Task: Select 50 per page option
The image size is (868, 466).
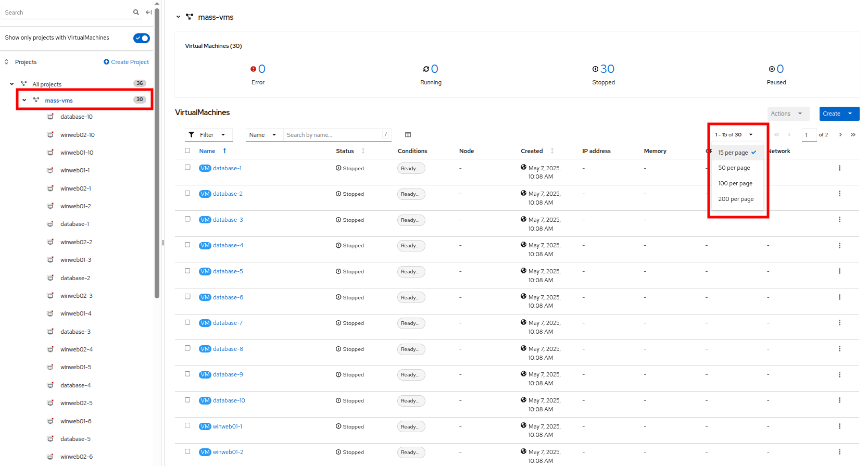Action: click(x=734, y=168)
